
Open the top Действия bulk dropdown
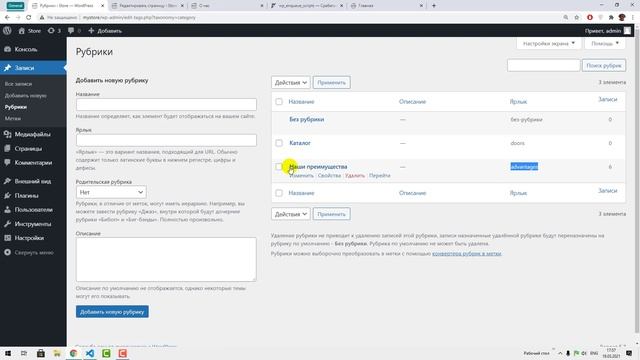(x=291, y=82)
